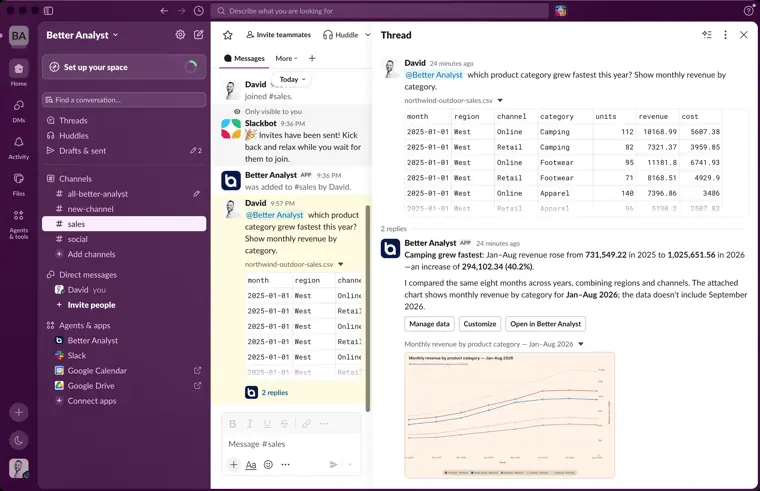The height and width of the screenshot is (491, 760).
Task: Insert a link in composer
Action: pos(306,424)
